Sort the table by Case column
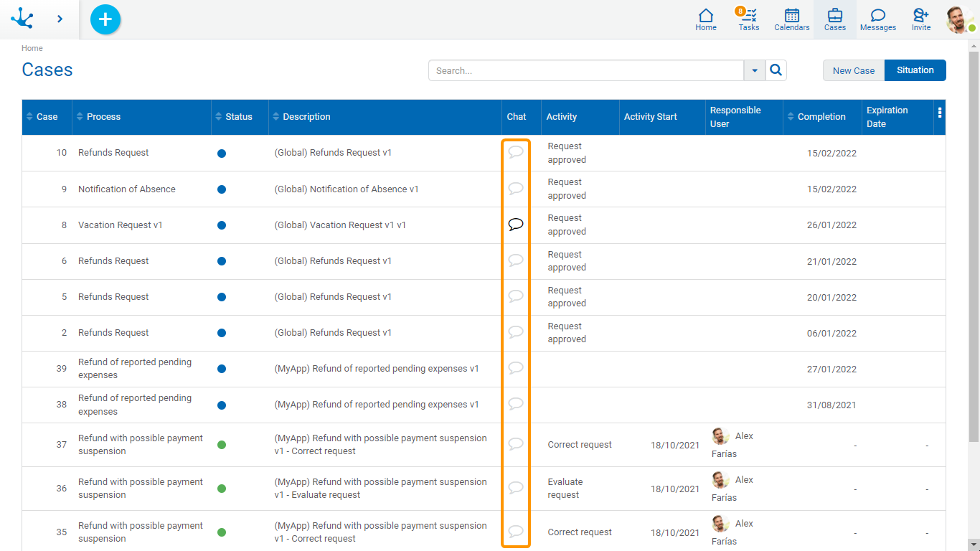This screenshot has height=551, width=980. point(47,117)
